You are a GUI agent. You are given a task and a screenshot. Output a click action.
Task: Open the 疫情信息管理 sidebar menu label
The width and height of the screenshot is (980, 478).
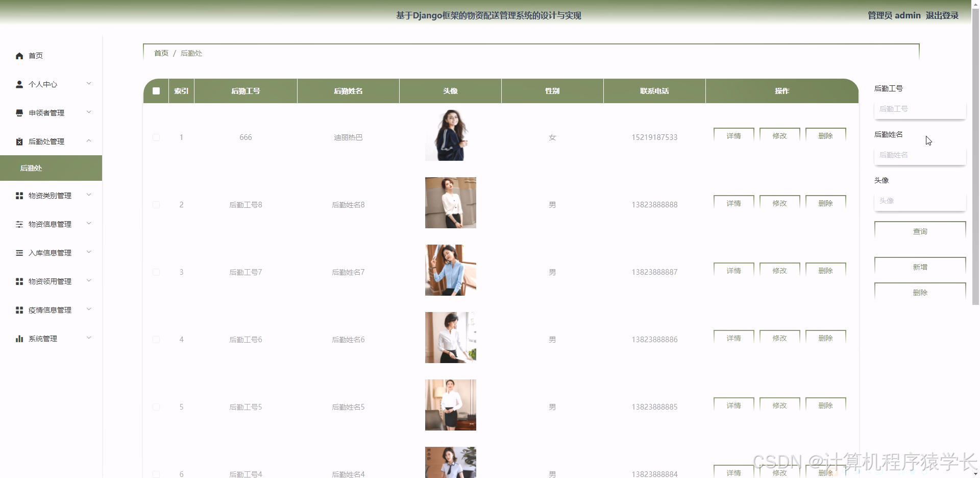(x=50, y=310)
